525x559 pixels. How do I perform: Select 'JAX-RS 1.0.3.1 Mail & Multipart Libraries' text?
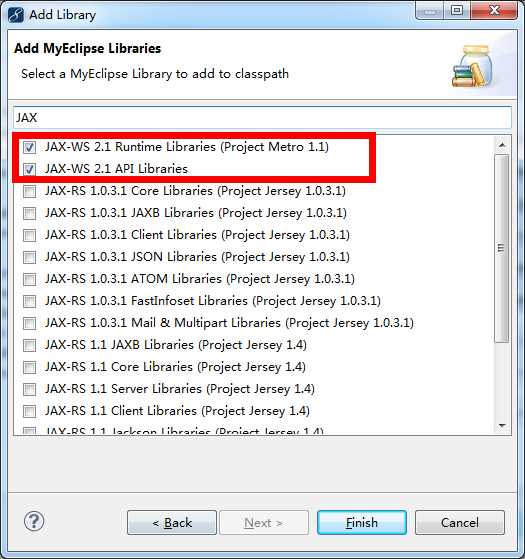tap(229, 323)
